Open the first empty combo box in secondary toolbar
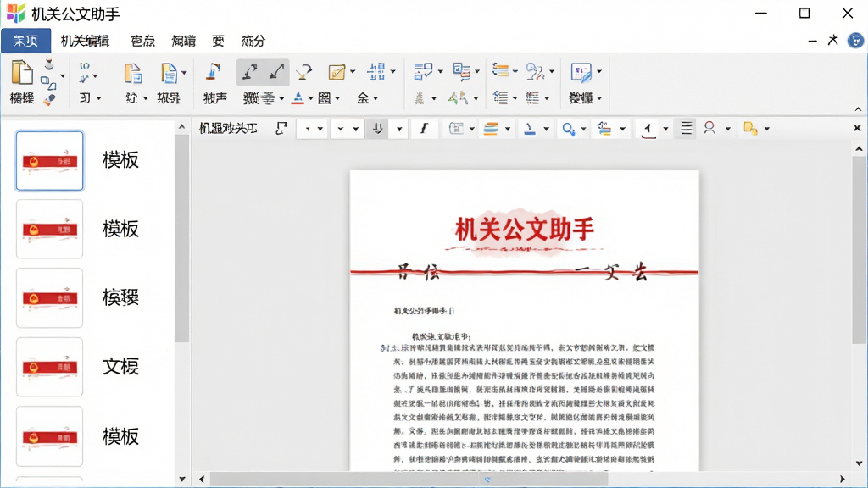868x488 pixels. click(x=312, y=129)
